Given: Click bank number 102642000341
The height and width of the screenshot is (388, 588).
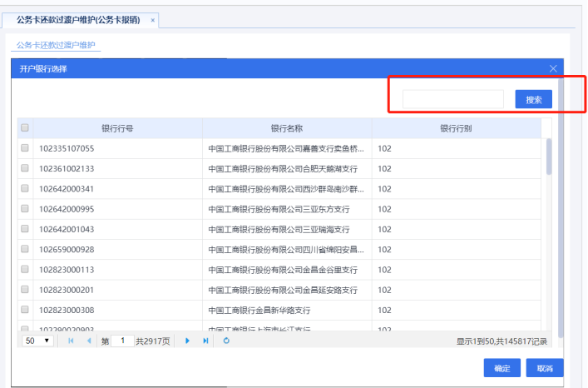Looking at the screenshot, I should (x=67, y=189).
